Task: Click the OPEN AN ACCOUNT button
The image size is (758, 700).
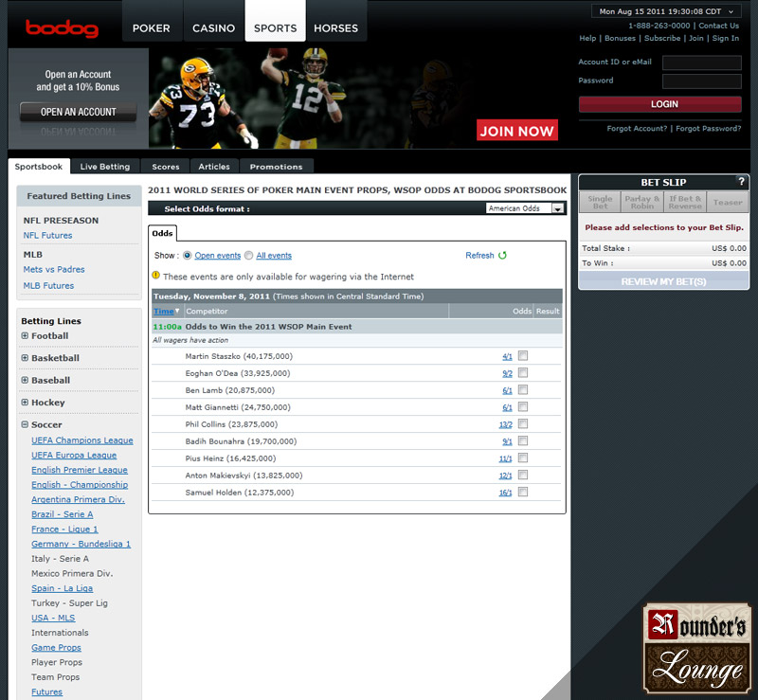Action: point(78,112)
